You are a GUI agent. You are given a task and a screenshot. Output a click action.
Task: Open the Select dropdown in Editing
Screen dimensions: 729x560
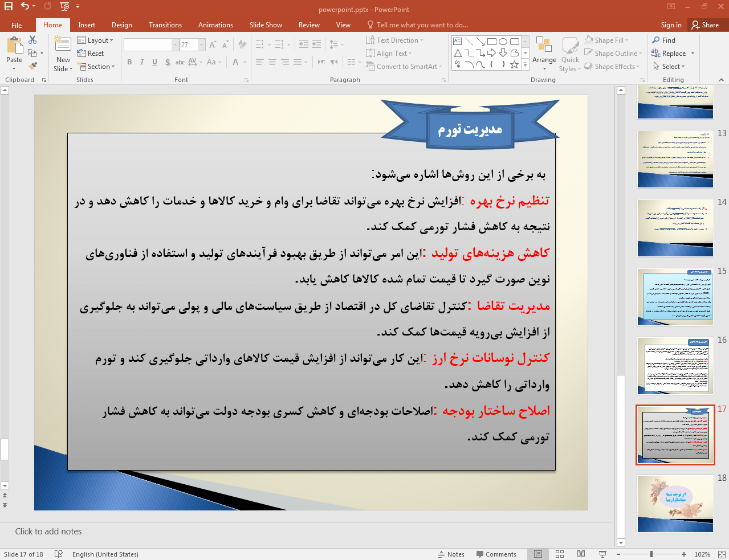pos(669,67)
